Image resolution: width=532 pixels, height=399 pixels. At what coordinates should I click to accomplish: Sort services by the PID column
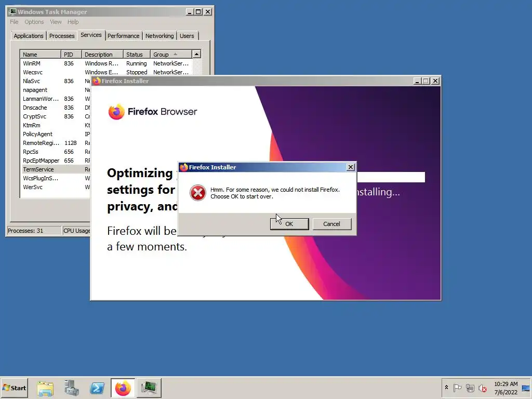point(71,54)
